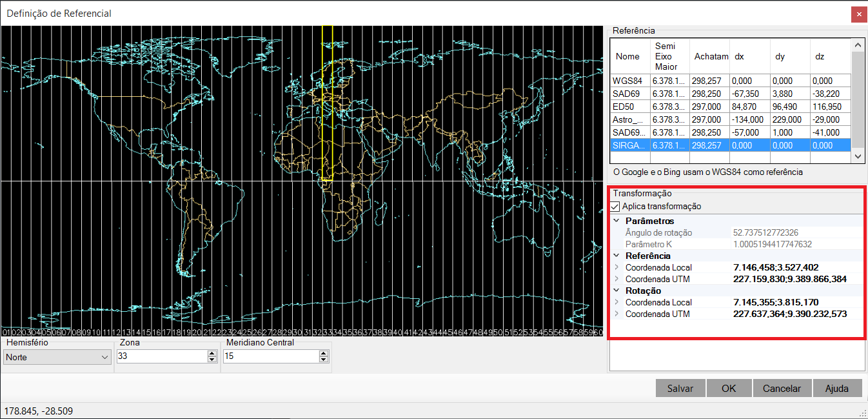This screenshot has width=868, height=419.
Task: Click the dx column header
Action: coord(750,57)
